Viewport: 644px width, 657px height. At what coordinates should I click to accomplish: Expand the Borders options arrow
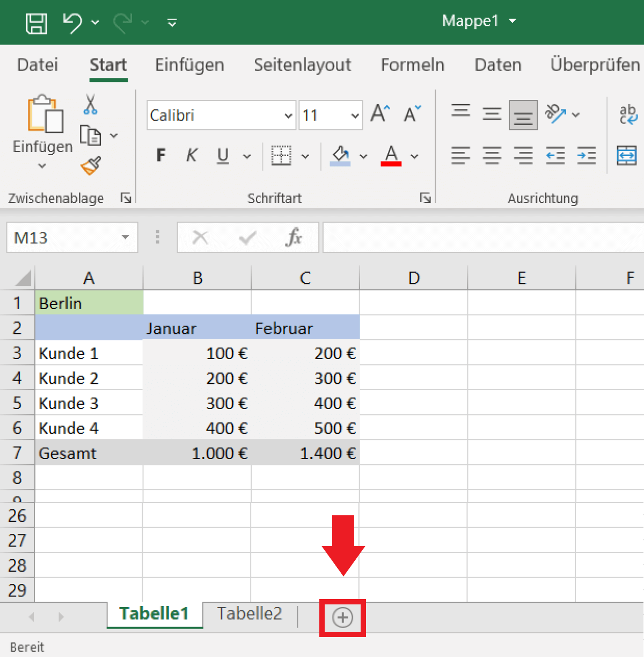click(305, 157)
